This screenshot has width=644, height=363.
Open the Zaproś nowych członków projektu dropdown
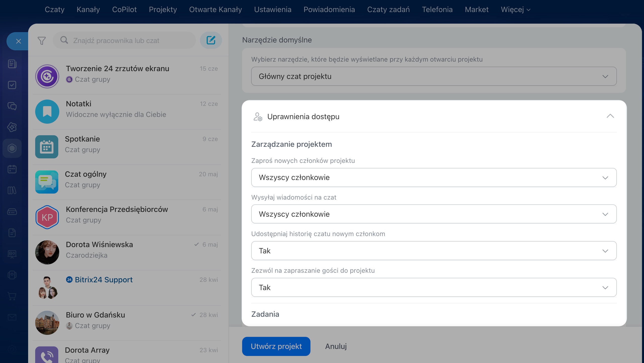click(x=434, y=177)
